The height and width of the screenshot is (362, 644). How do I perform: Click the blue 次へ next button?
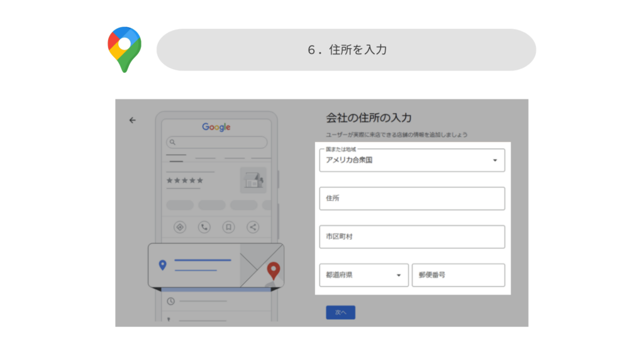[x=340, y=312]
